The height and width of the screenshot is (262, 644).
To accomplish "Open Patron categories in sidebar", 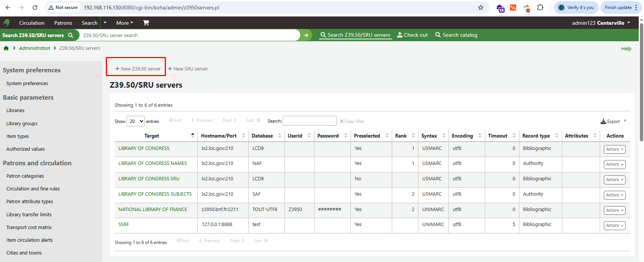I will pyautogui.click(x=25, y=176).
